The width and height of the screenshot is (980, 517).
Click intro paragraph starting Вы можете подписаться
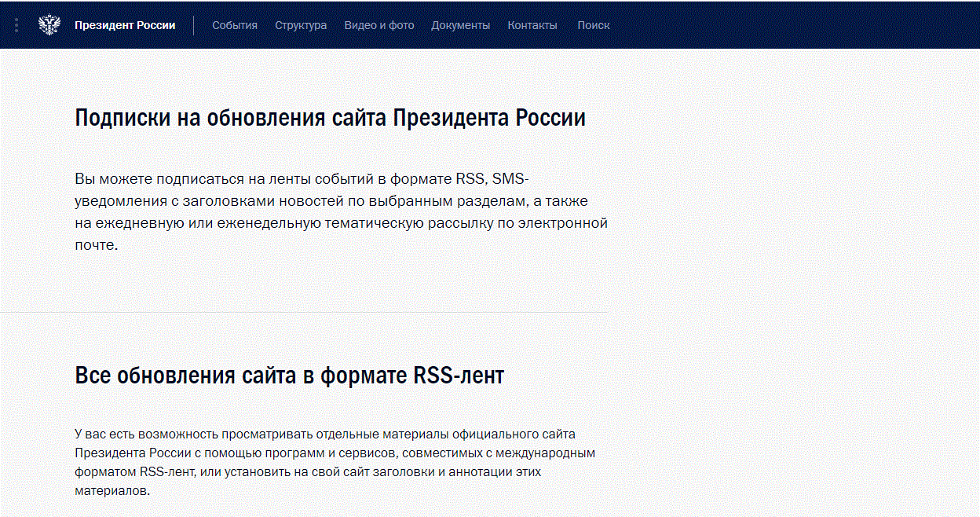click(342, 212)
